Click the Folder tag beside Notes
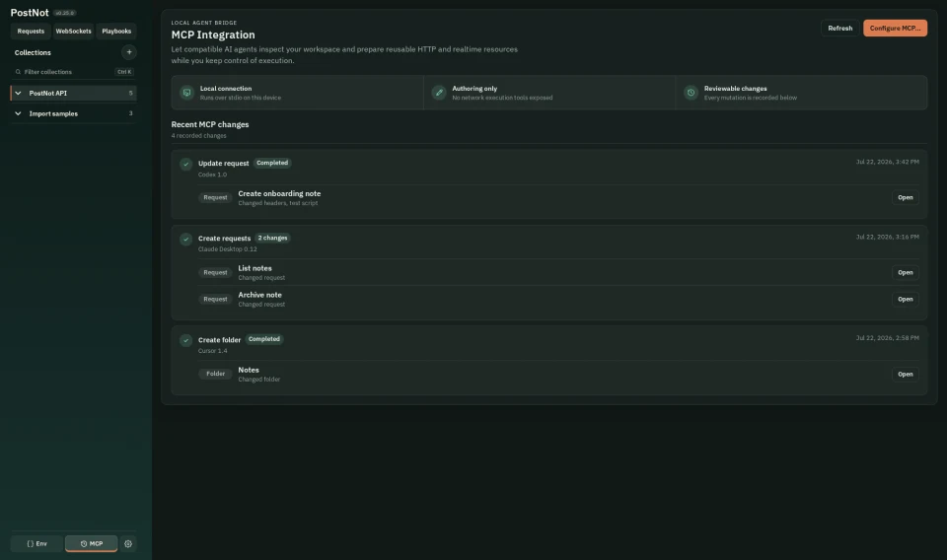This screenshot has width=947, height=560. [x=215, y=374]
